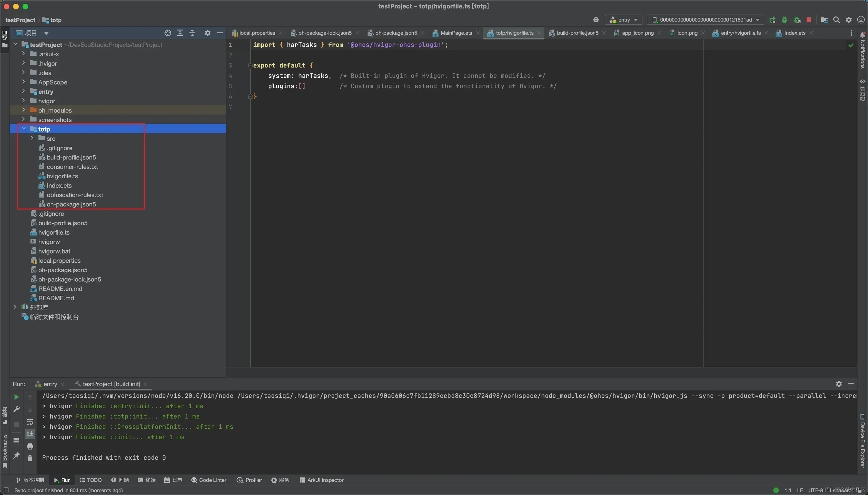Image resolution: width=868 pixels, height=495 pixels.
Task: Open the Profiler tool window
Action: [x=249, y=480]
